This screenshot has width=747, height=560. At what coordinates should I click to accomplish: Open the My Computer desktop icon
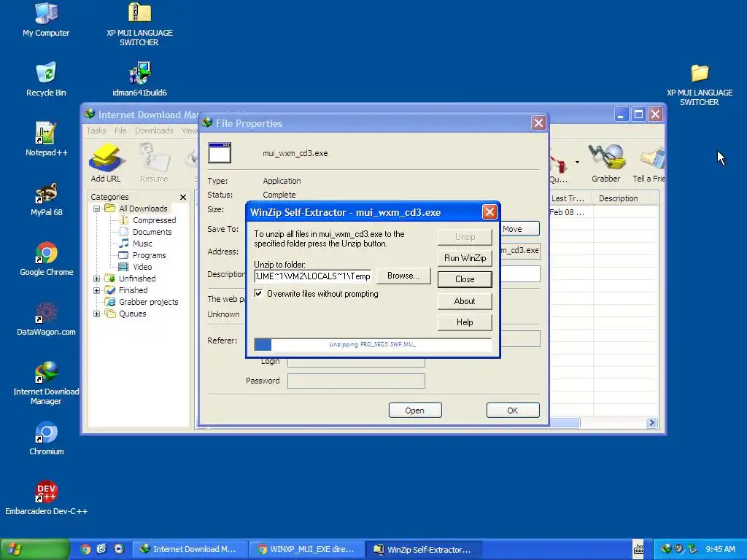[x=46, y=20]
